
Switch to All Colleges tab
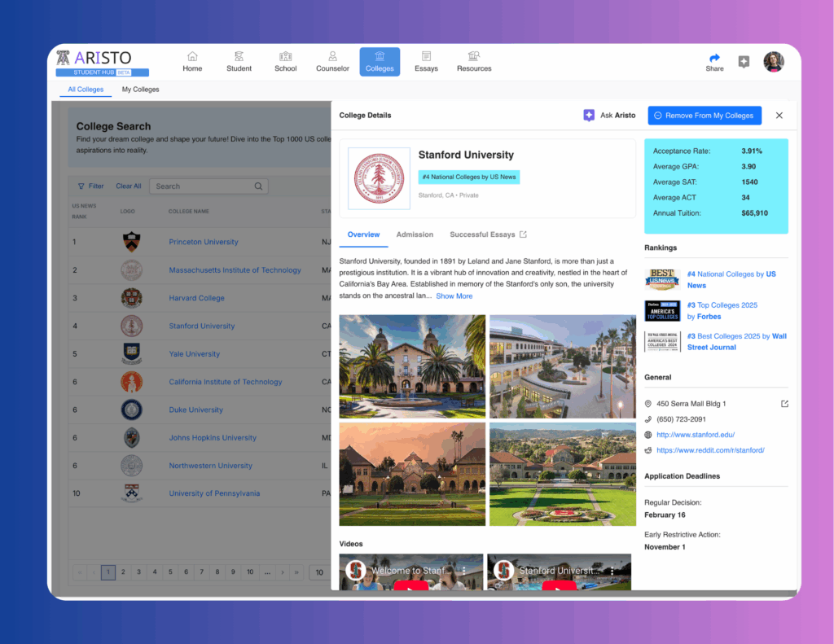click(x=86, y=90)
